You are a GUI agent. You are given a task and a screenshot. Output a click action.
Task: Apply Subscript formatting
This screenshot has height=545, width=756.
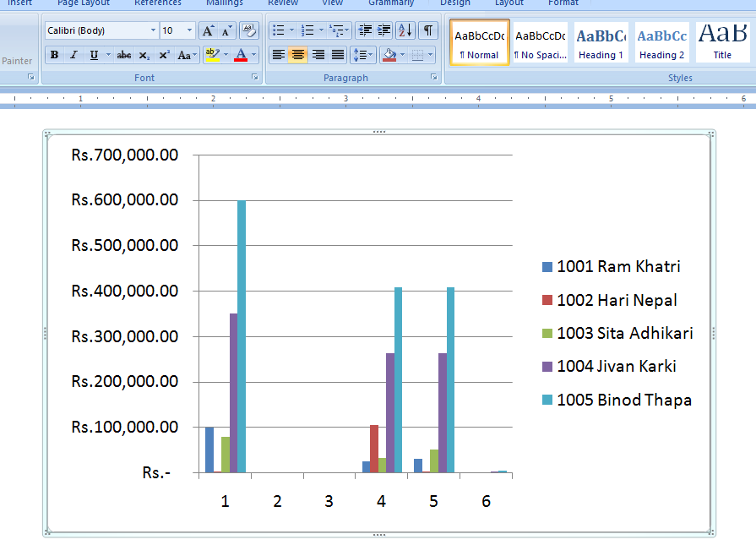tap(144, 56)
